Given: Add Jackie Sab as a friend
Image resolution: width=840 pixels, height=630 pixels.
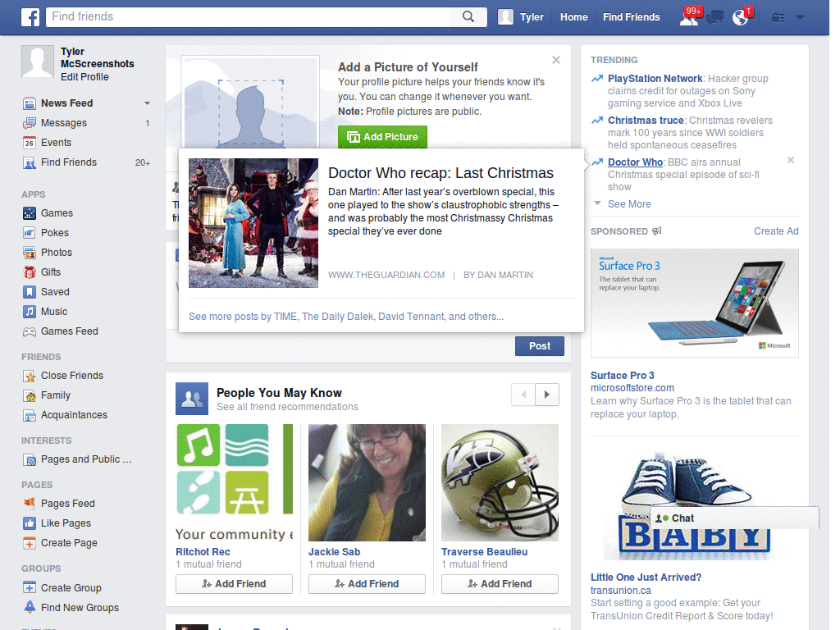Looking at the screenshot, I should pyautogui.click(x=367, y=584).
